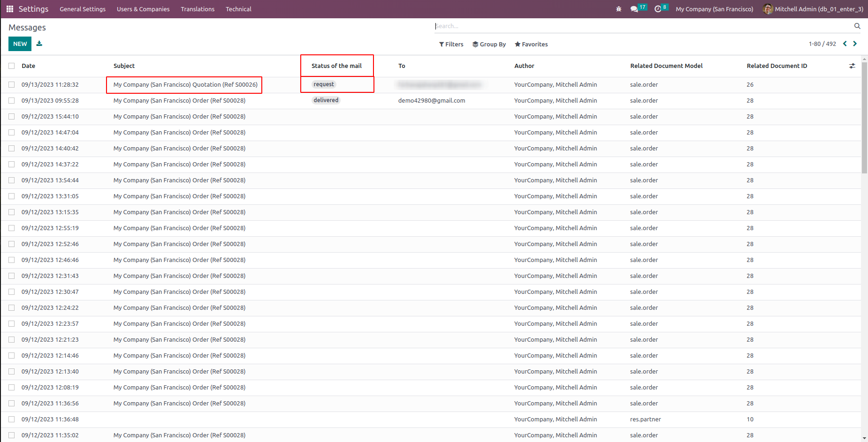
Task: Open message row dated 09/12/2023 12:08:19
Action: pos(431,388)
